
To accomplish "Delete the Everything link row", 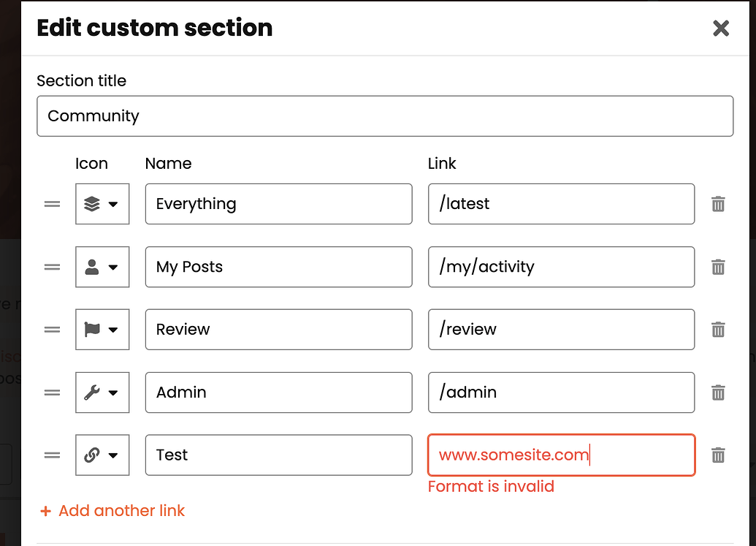I will pos(718,204).
